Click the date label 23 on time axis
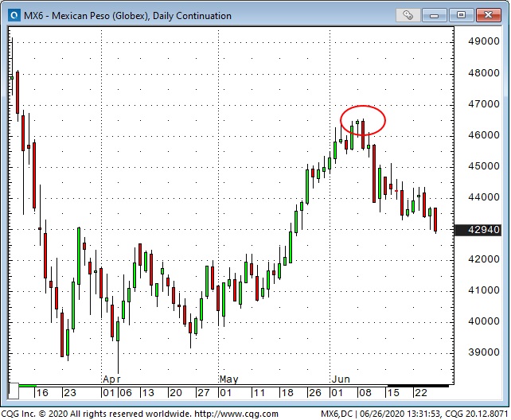 (70, 393)
